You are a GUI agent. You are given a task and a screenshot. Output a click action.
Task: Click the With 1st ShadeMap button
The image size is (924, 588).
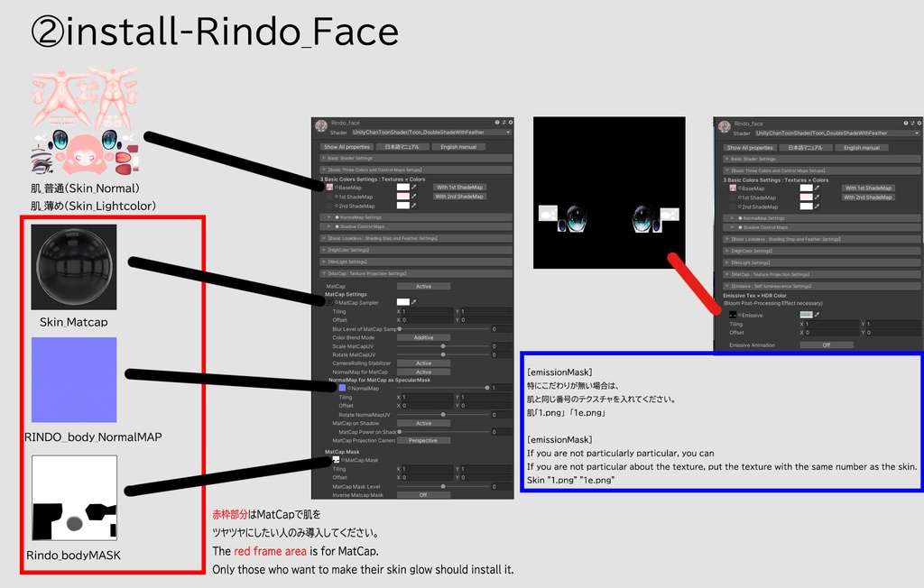458,188
